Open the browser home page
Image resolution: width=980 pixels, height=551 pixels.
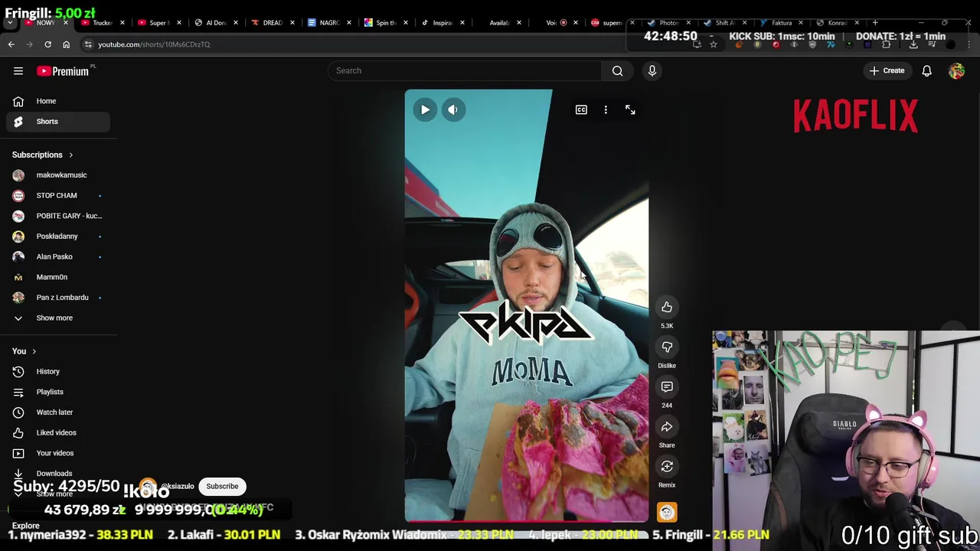pos(66,44)
